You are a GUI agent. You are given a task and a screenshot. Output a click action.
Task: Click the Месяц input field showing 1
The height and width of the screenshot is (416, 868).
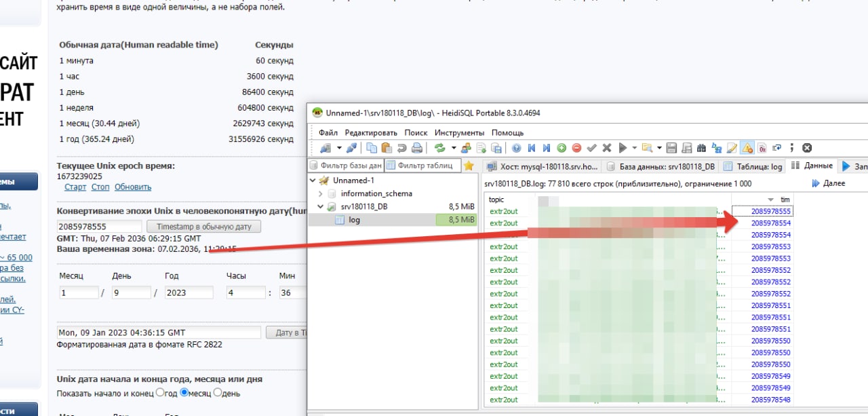click(79, 292)
